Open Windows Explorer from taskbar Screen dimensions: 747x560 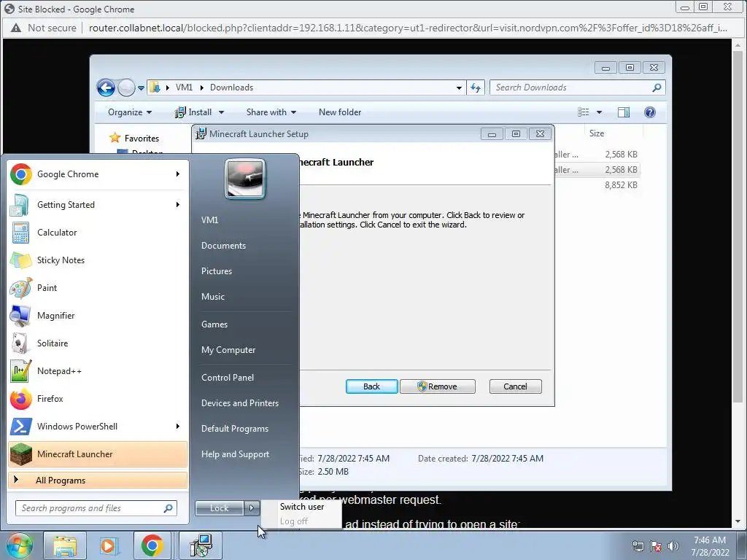[x=65, y=545]
